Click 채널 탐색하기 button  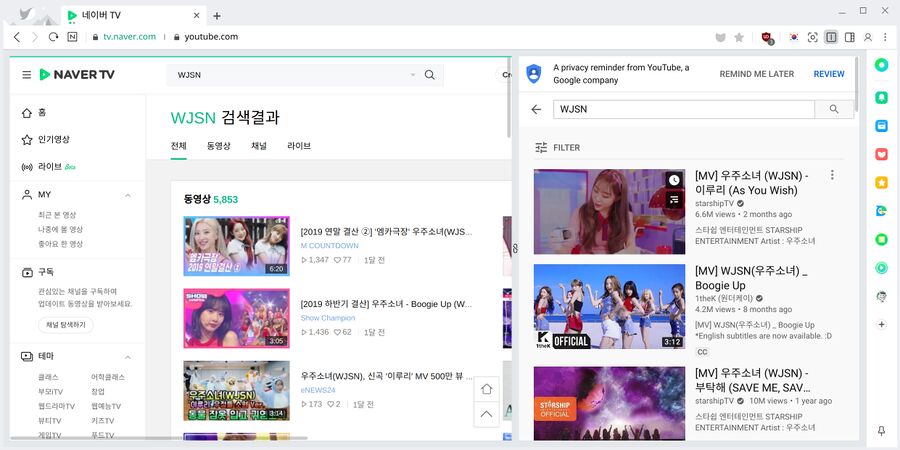65,325
